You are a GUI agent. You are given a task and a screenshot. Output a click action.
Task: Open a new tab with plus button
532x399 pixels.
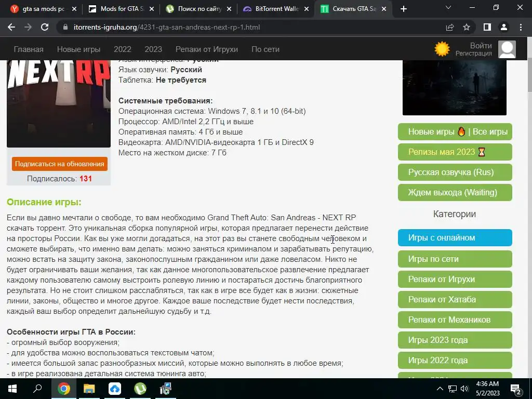click(403, 9)
